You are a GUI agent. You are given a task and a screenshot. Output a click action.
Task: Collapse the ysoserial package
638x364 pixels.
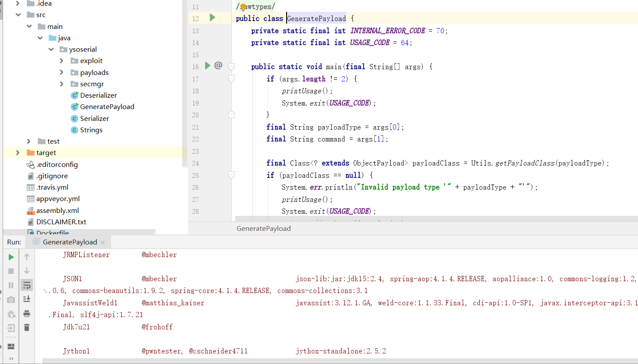pyautogui.click(x=51, y=49)
